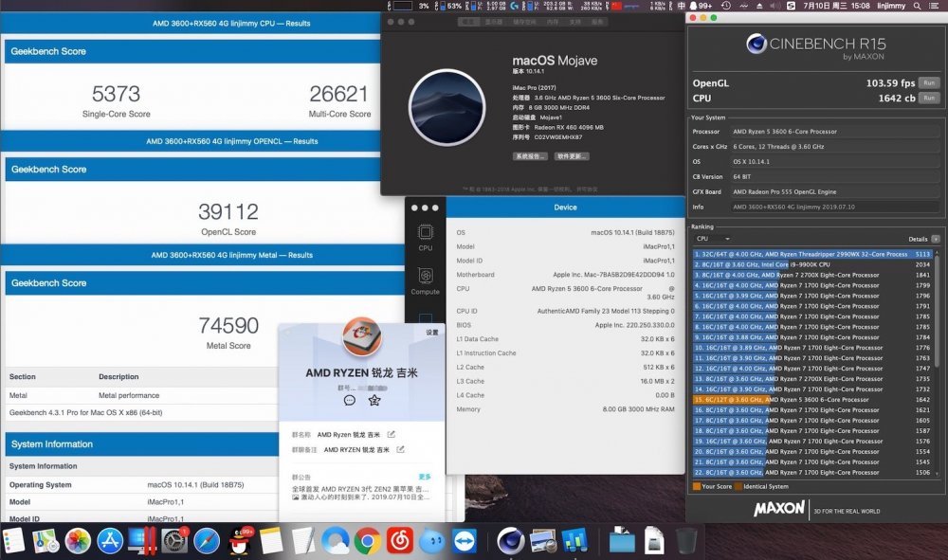Image resolution: width=948 pixels, height=560 pixels.
Task: Open the Trash in the Dock
Action: (686, 541)
